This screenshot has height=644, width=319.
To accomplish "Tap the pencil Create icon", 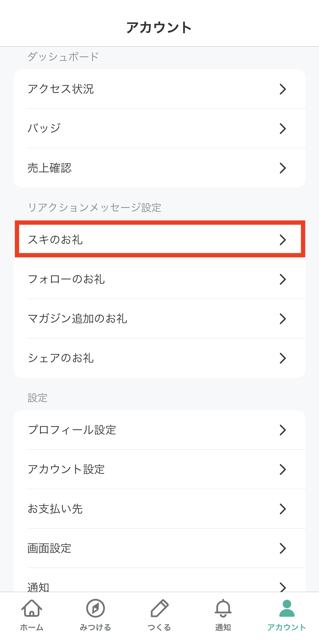I will coord(159,608).
